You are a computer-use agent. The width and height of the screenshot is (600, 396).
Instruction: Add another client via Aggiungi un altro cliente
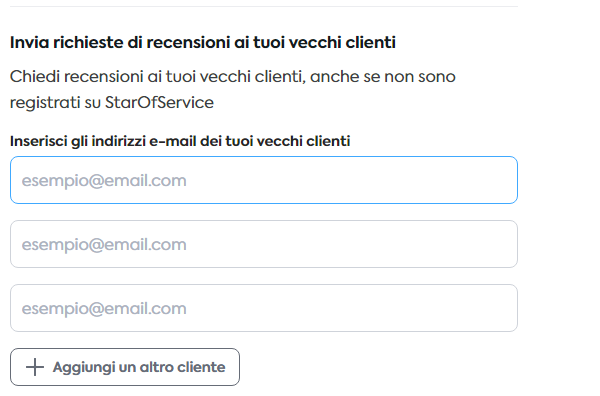tap(125, 367)
